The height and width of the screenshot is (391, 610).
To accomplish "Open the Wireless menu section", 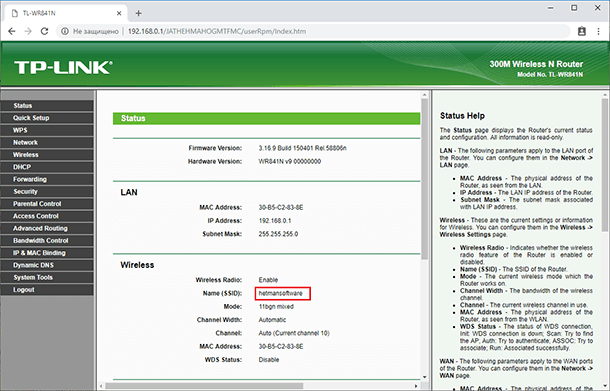I will [47, 155].
